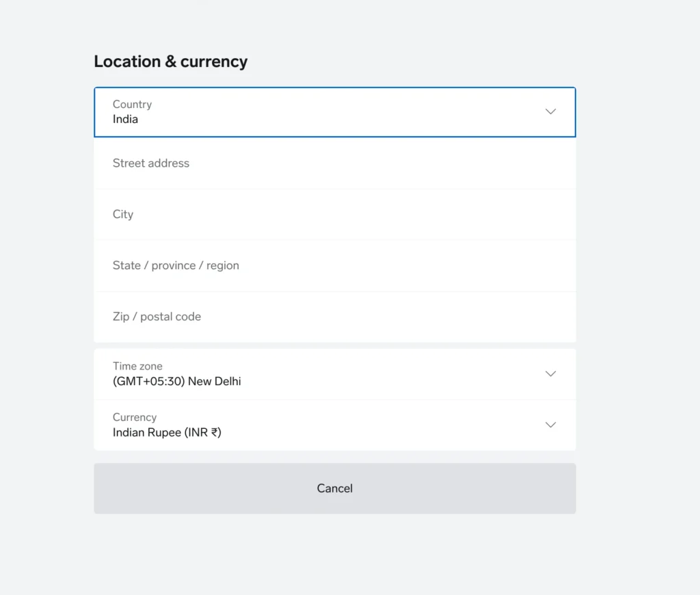Click the "Zip / postal code" placeholder text
This screenshot has width=700, height=595.
157,317
